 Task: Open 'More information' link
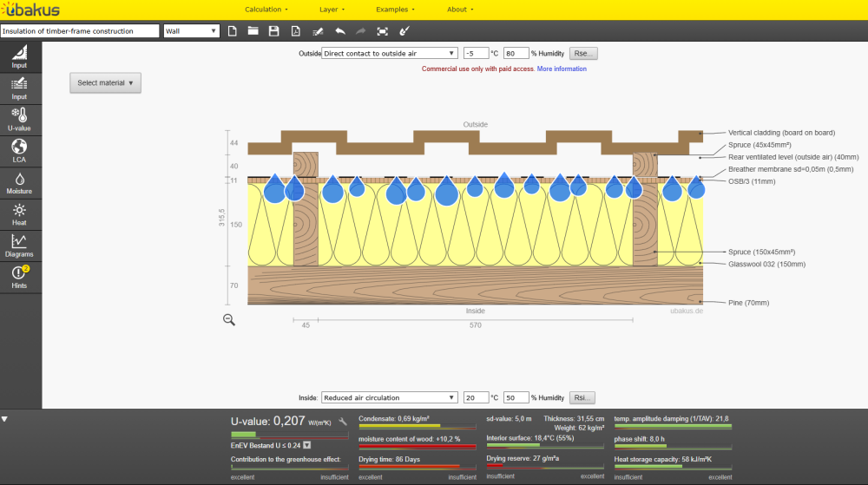(562, 69)
